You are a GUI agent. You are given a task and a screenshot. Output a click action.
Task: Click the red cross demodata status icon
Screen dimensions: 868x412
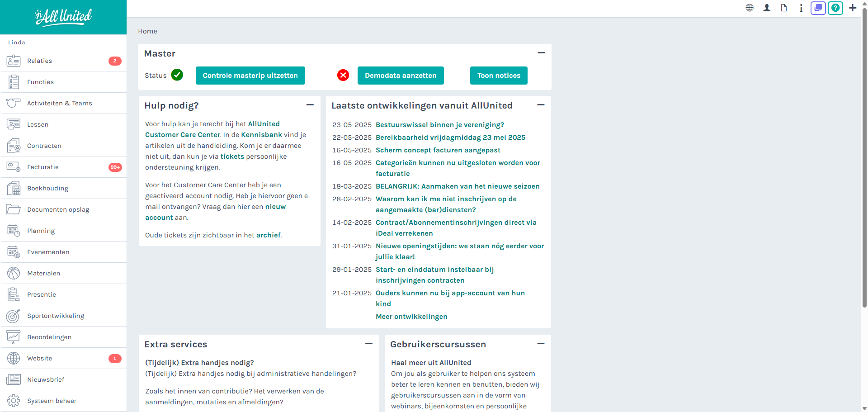pyautogui.click(x=343, y=75)
